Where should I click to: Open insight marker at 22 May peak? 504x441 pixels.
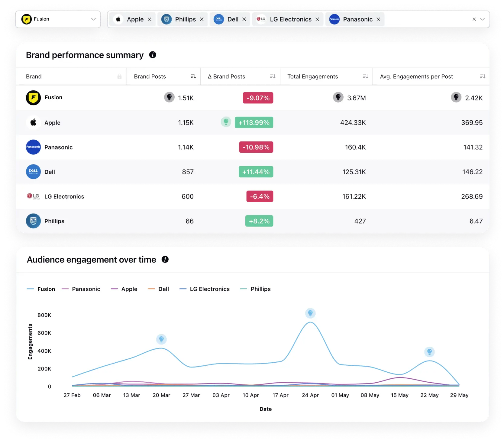429,352
